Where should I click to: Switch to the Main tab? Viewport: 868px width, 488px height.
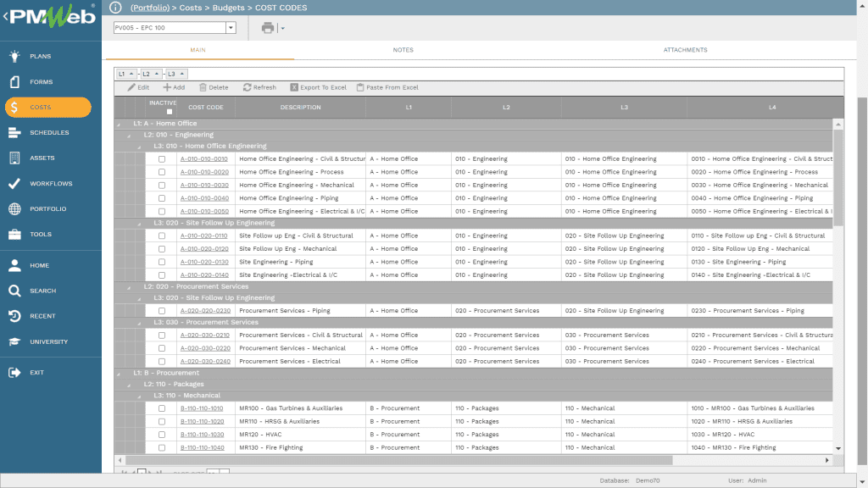click(198, 50)
